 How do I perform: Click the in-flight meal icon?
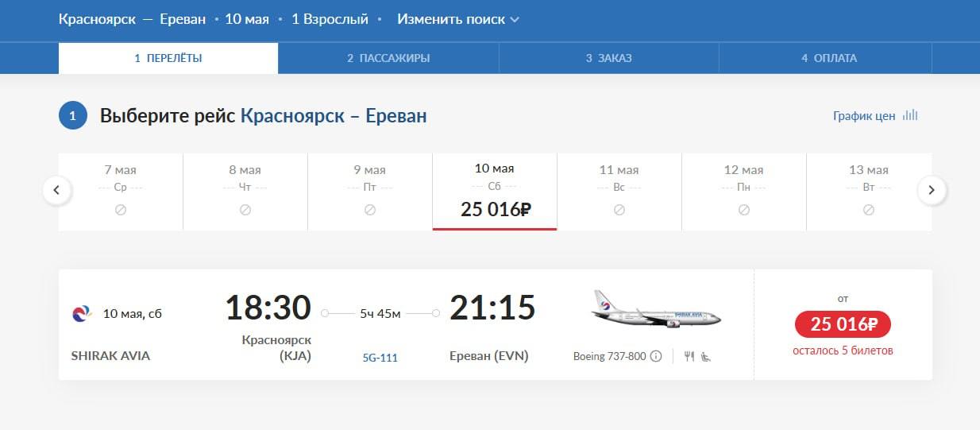pyautogui.click(x=689, y=356)
